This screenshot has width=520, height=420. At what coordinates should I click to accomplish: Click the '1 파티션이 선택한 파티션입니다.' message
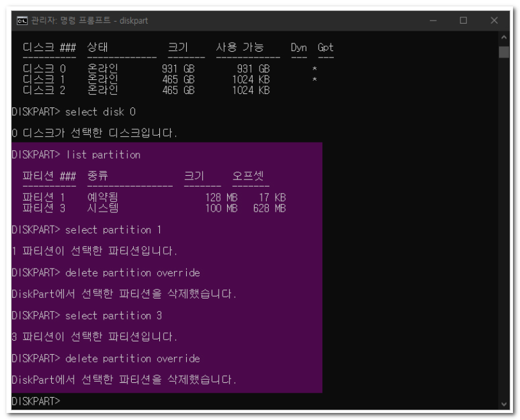(x=94, y=251)
